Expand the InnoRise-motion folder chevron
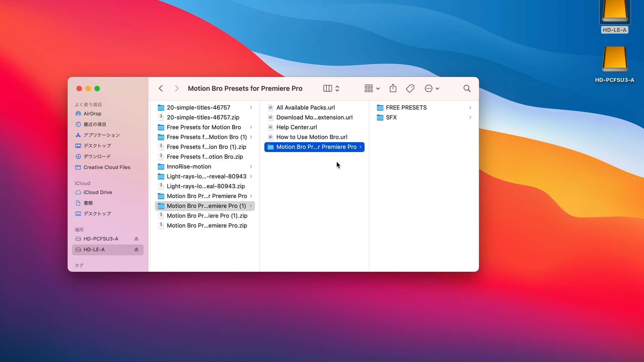 tap(251, 167)
